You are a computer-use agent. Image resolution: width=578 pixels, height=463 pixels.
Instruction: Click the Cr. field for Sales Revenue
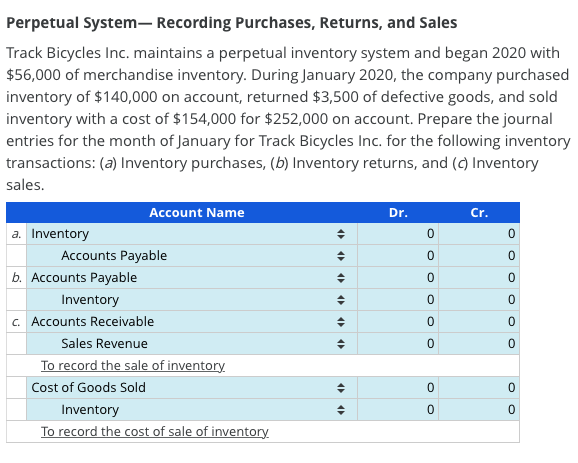point(479,344)
